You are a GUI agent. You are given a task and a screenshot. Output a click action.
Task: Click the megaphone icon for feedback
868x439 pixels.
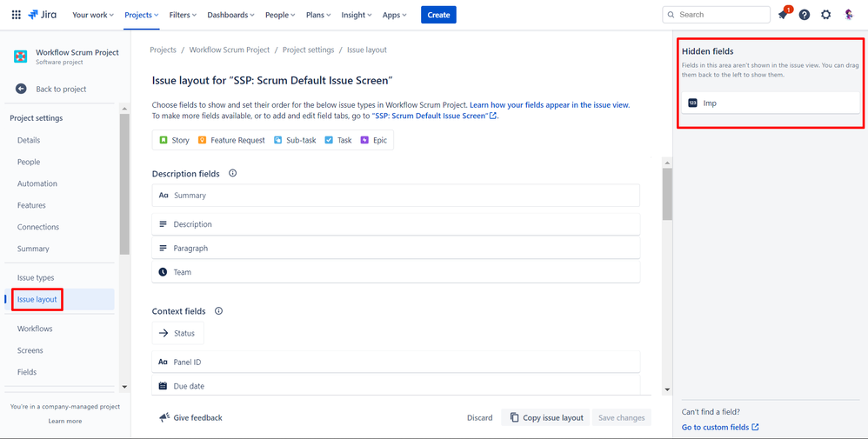164,417
